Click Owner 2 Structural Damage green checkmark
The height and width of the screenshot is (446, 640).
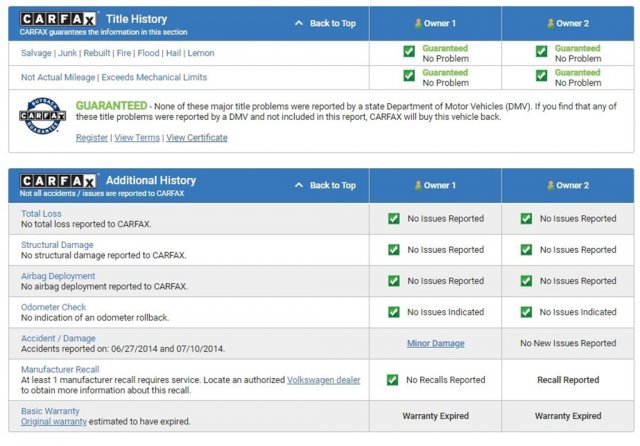(x=526, y=250)
